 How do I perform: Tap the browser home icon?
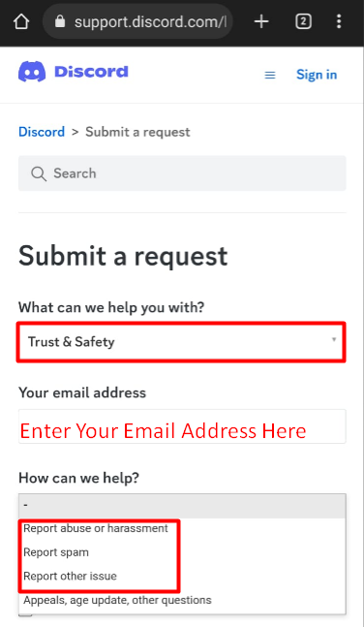[x=21, y=21]
